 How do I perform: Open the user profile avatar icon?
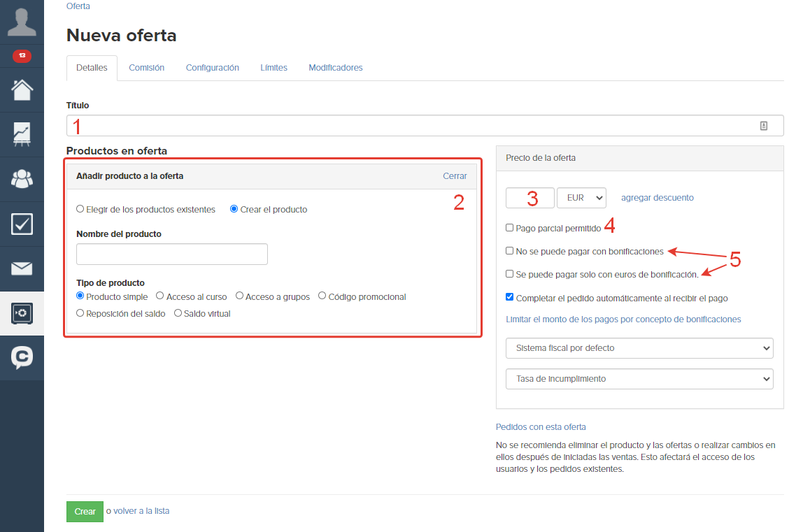[22, 22]
